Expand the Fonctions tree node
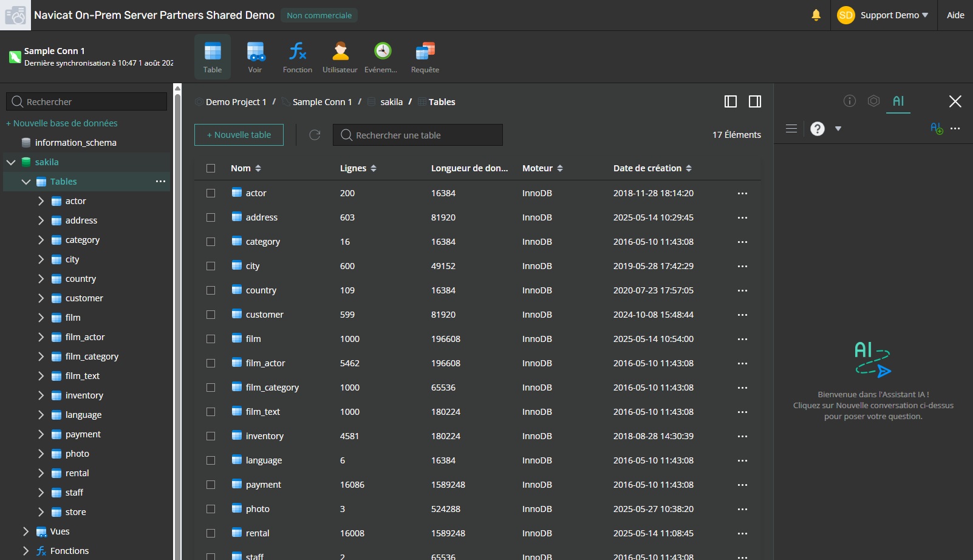The width and height of the screenshot is (973, 560). [x=26, y=551]
